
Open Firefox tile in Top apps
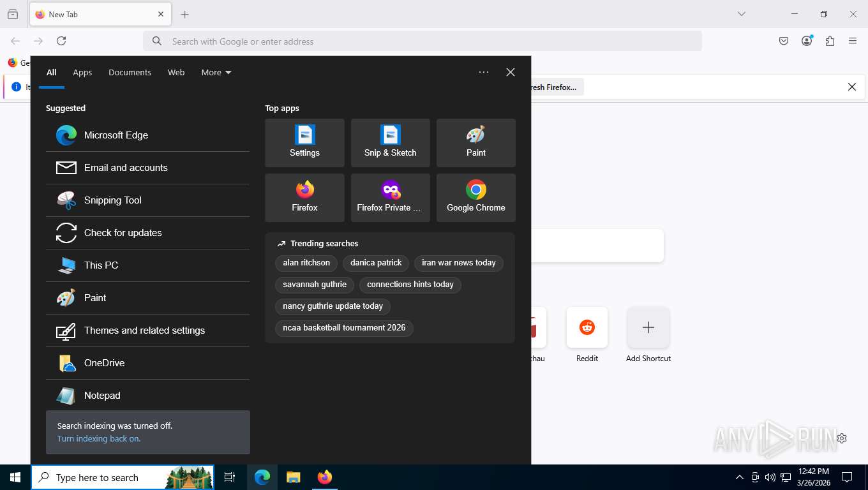304,198
